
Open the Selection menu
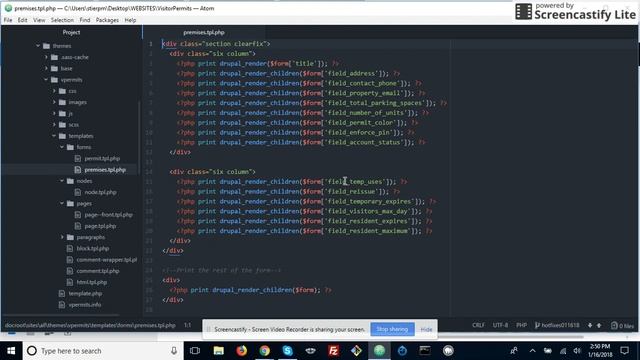(x=62, y=20)
